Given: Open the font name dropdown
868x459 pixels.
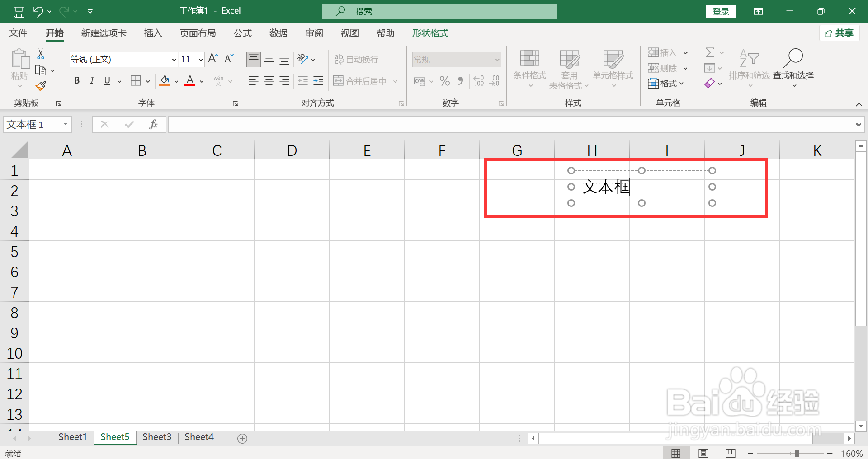Looking at the screenshot, I should (x=174, y=60).
